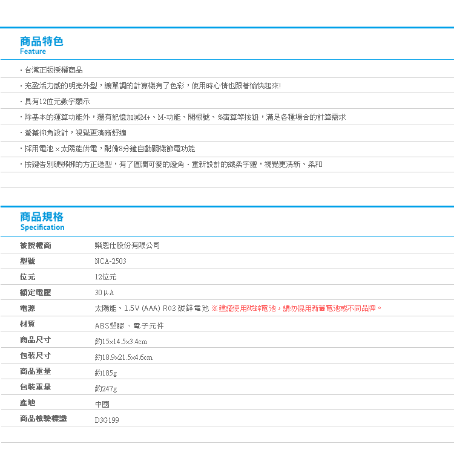Screen dimensions: 454x476
Task: Click the 被授權商 row label
Action: point(36,246)
